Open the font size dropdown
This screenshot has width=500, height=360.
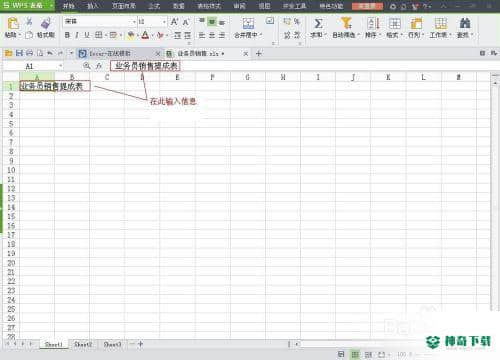164,22
